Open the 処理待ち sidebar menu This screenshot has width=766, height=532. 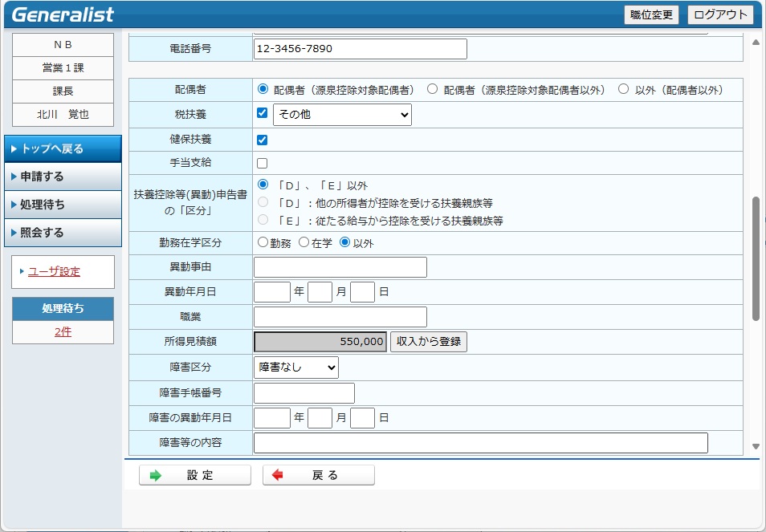tap(63, 205)
